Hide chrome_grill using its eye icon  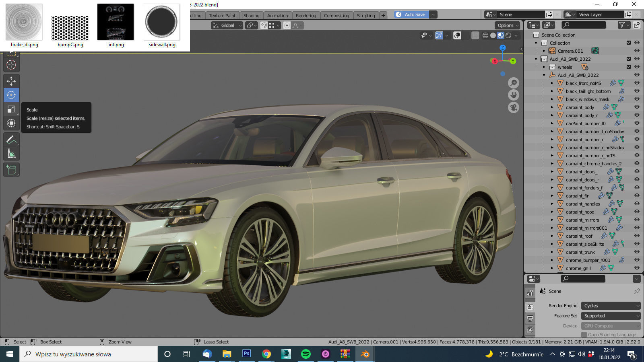[637, 268]
